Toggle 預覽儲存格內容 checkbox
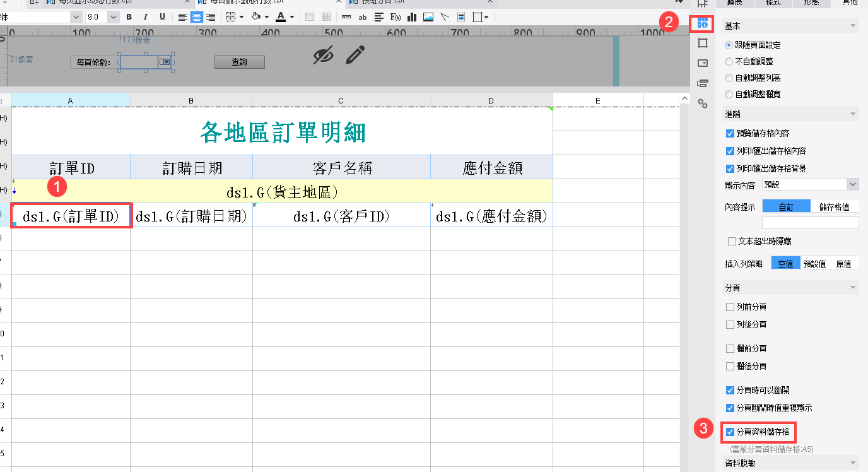Image resolution: width=868 pixels, height=472 pixels. pyautogui.click(x=730, y=134)
